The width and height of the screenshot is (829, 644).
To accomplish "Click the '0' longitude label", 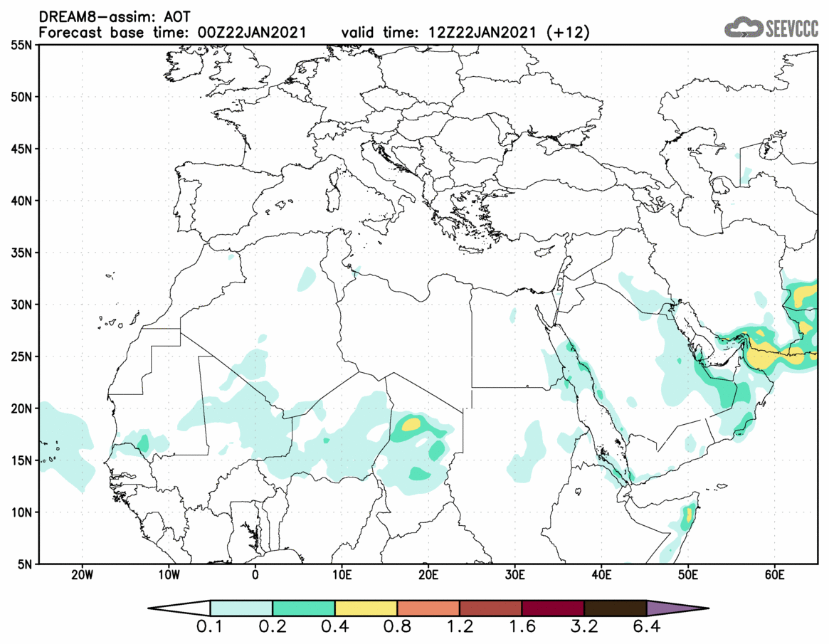I will click(255, 575).
